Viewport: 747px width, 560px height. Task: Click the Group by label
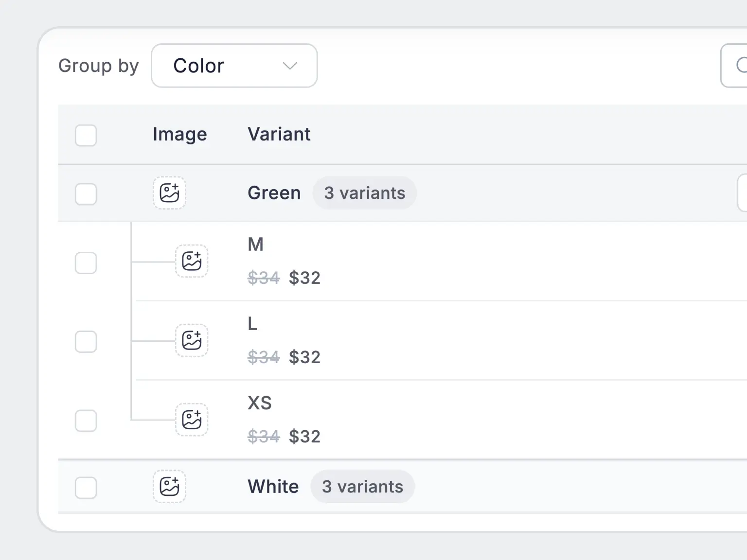pos(99,66)
